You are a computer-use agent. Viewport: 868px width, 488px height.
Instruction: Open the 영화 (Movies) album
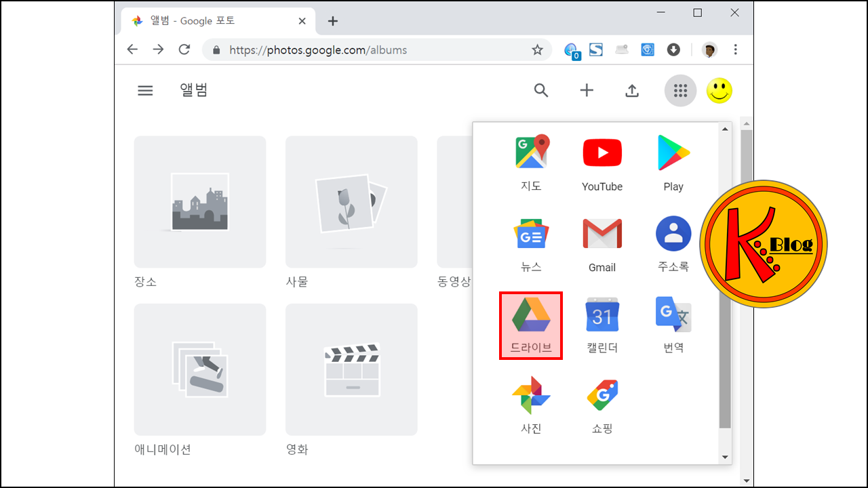[x=351, y=369]
